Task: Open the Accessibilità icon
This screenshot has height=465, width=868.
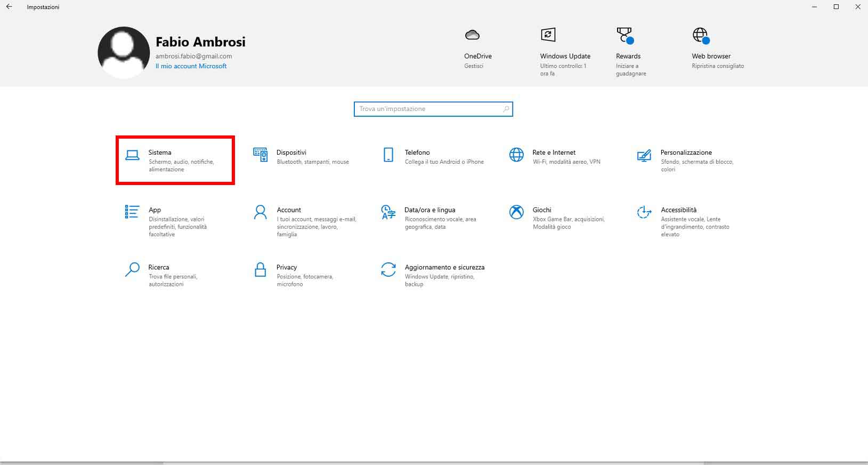Action: click(x=644, y=212)
